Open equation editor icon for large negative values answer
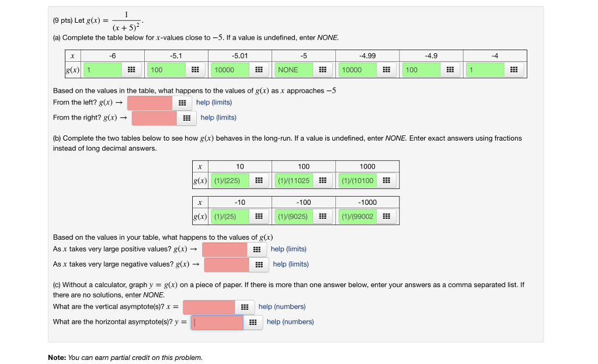The width and height of the screenshot is (598, 364). point(259,265)
